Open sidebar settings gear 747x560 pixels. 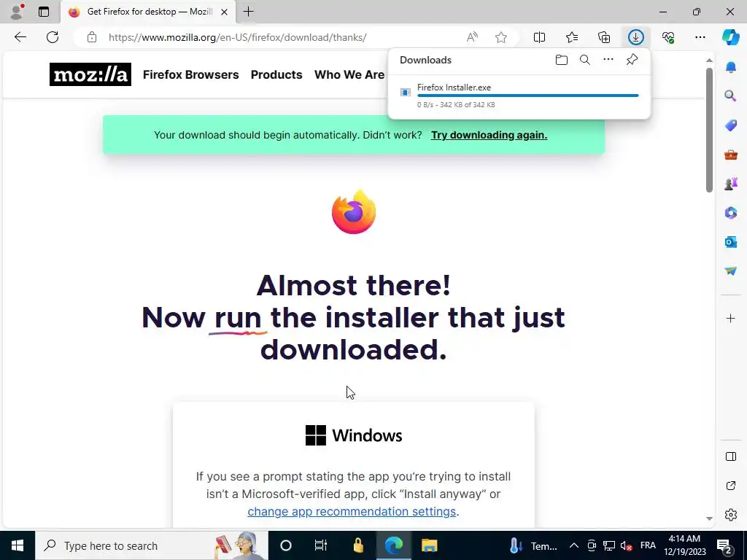click(730, 515)
